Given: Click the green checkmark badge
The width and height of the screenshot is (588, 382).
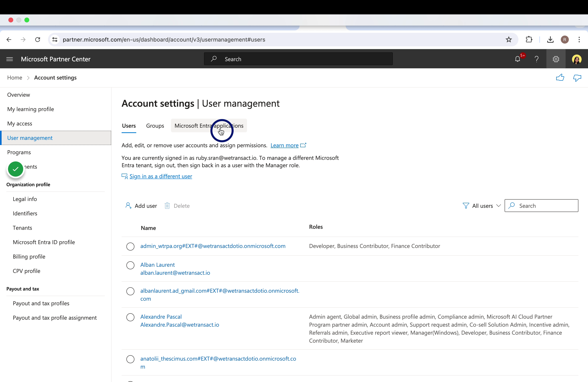Looking at the screenshot, I should [16, 169].
